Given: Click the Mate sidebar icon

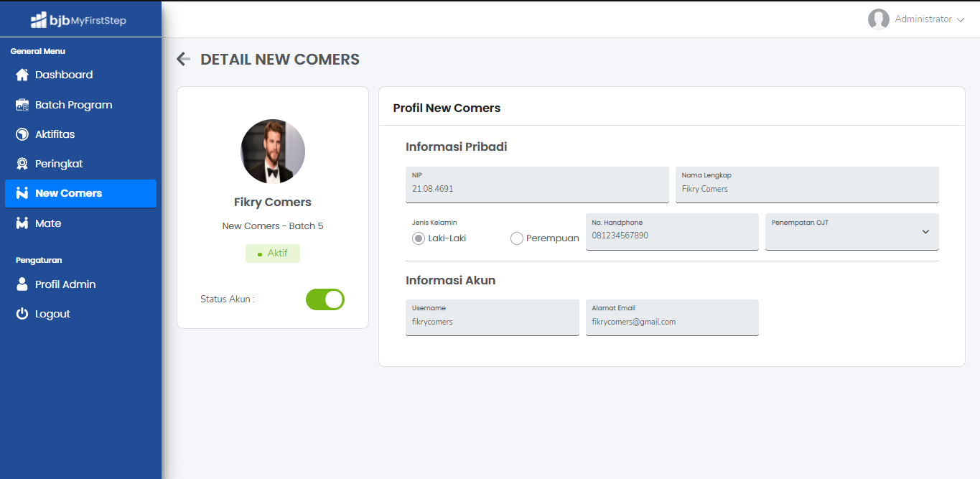Looking at the screenshot, I should [x=22, y=223].
